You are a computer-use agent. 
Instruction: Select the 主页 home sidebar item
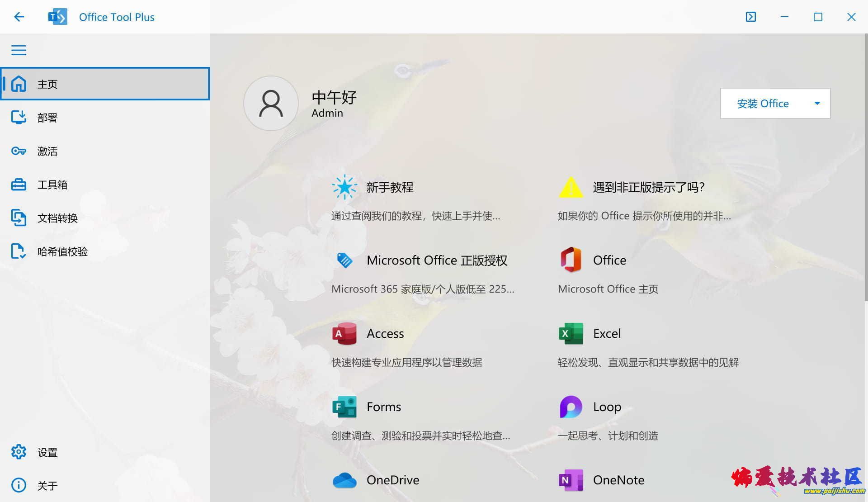tap(105, 84)
